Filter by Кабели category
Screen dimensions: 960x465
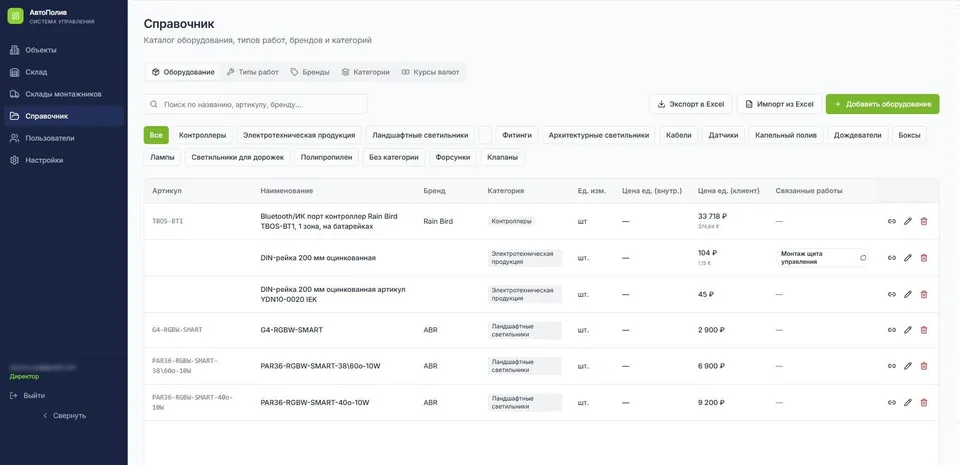[x=678, y=135]
